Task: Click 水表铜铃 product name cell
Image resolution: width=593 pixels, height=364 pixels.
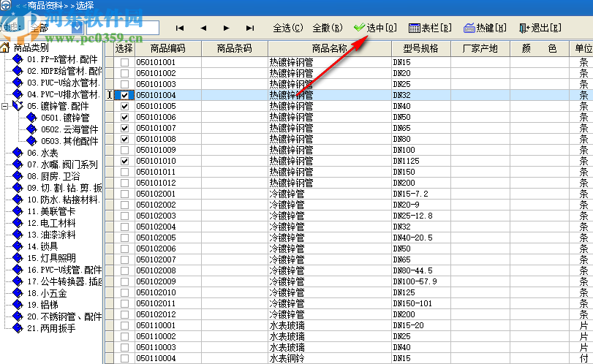Action: pos(329,358)
